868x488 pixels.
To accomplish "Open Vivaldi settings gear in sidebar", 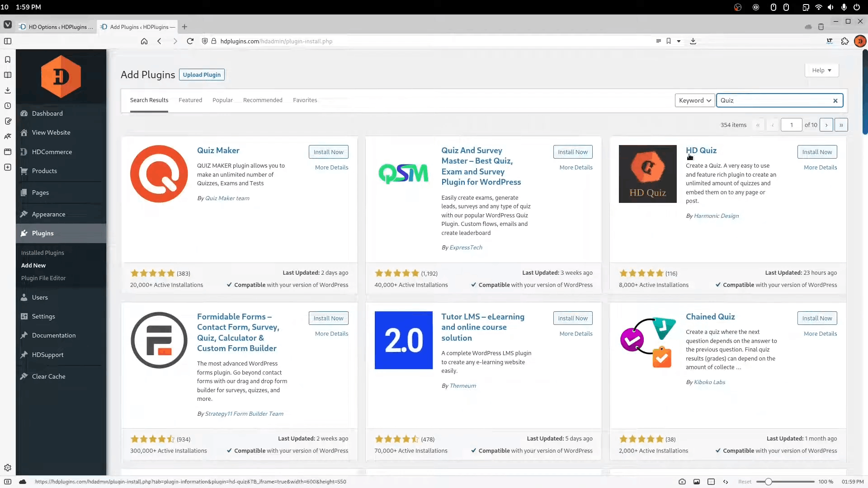I will (x=8, y=468).
